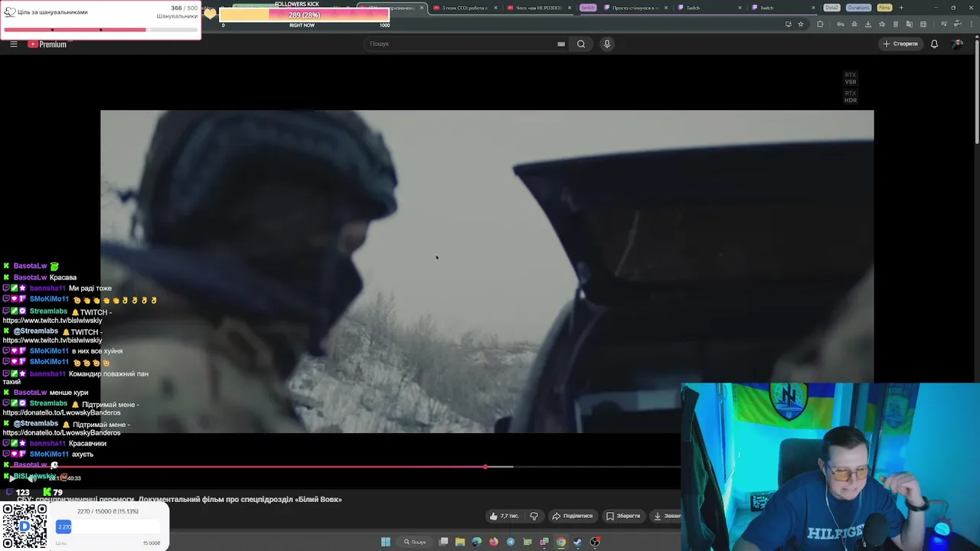Toggle the browser side panel icon

point(923,24)
